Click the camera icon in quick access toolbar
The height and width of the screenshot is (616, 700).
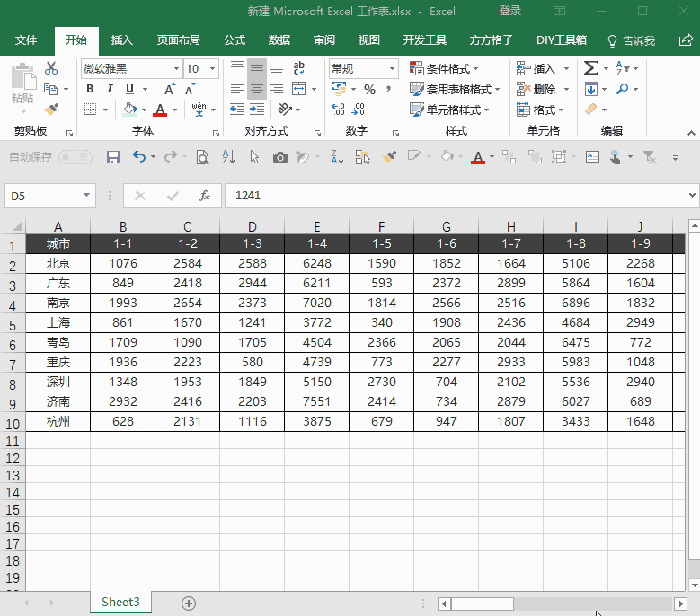coord(280,157)
